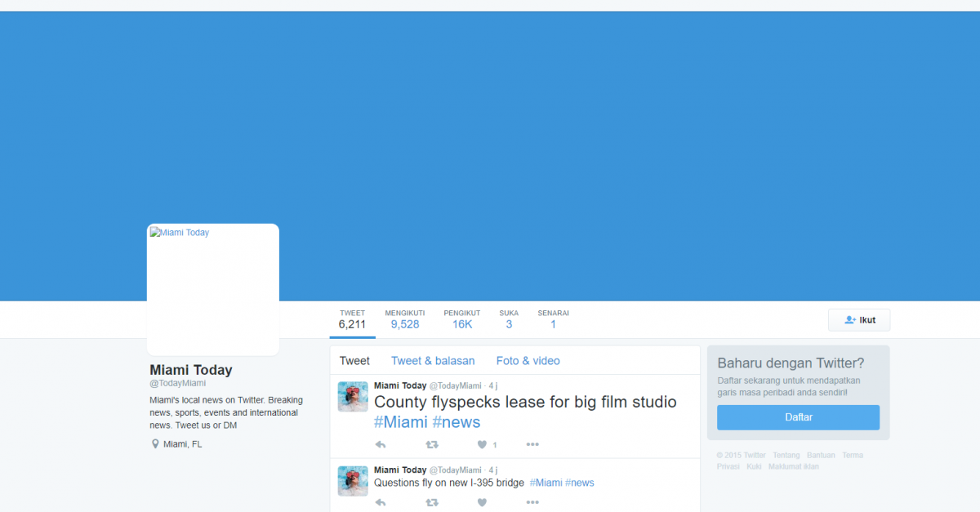Viewport: 980px width, 512px height.
Task: Like the I-395 bridge tweet
Action: coord(482,503)
